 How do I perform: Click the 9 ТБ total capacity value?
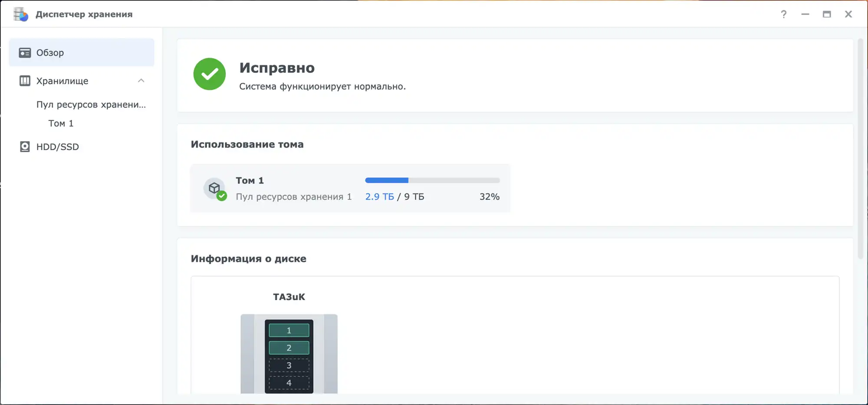[414, 197]
